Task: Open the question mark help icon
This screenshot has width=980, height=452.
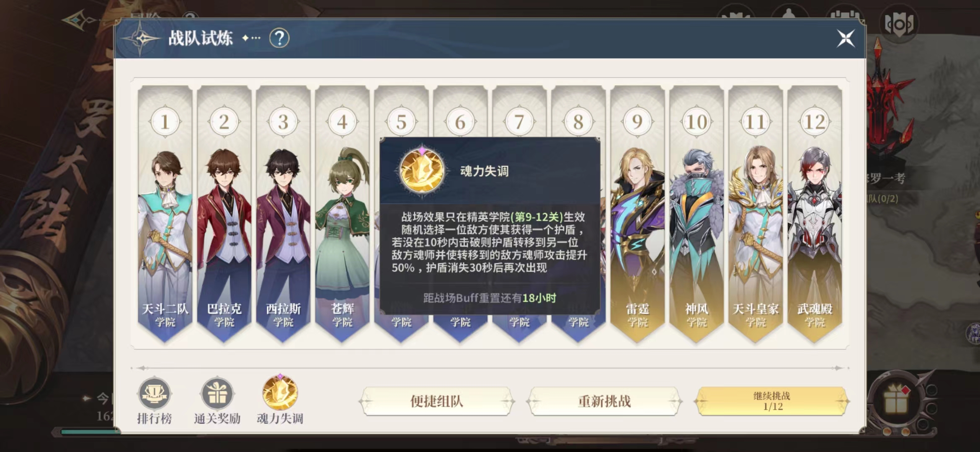Action: (279, 38)
